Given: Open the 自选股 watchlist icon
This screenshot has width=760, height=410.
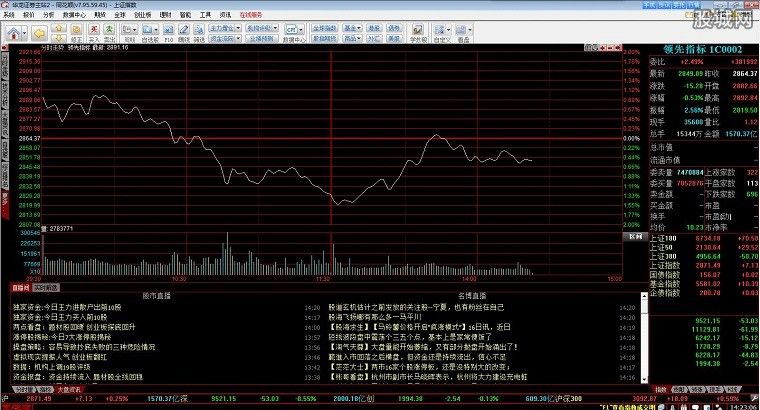Looking at the screenshot, I should pyautogui.click(x=148, y=32).
